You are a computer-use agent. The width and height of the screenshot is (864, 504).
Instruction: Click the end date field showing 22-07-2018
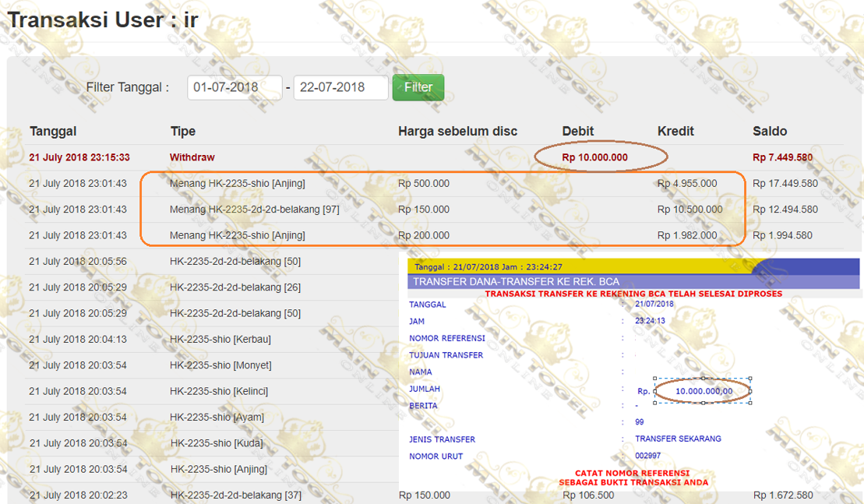pyautogui.click(x=340, y=87)
